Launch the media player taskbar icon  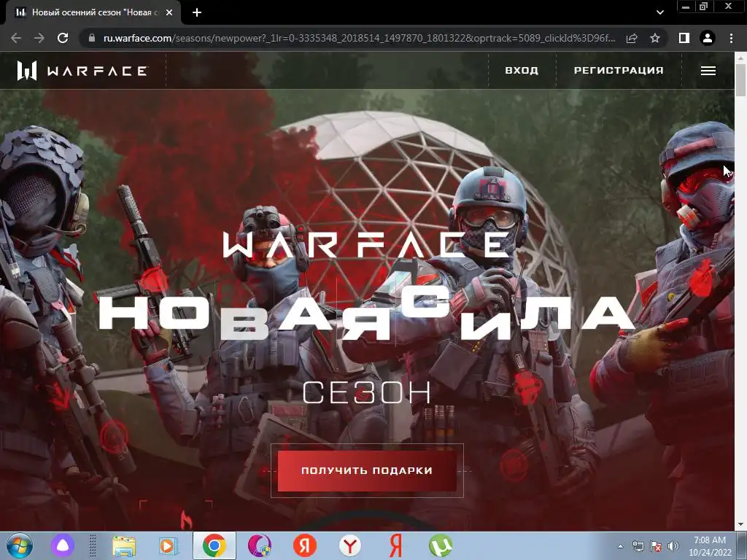pyautogui.click(x=168, y=545)
